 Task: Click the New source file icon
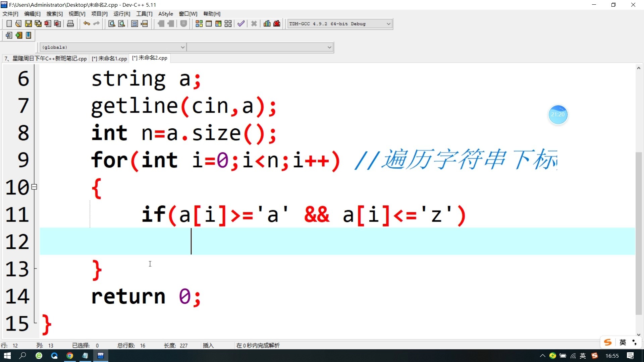click(x=9, y=24)
